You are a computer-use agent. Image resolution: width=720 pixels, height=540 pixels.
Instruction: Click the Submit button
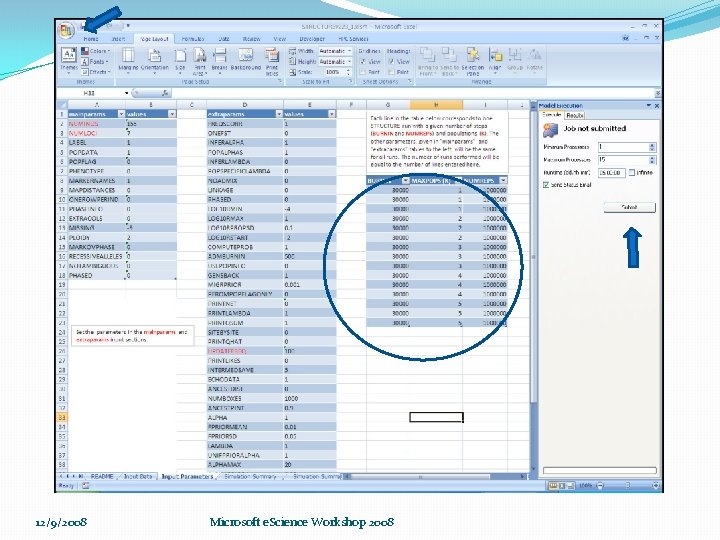click(x=630, y=208)
